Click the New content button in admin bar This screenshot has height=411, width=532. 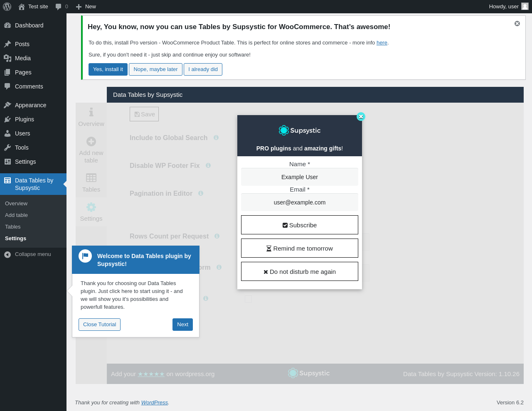(x=86, y=7)
